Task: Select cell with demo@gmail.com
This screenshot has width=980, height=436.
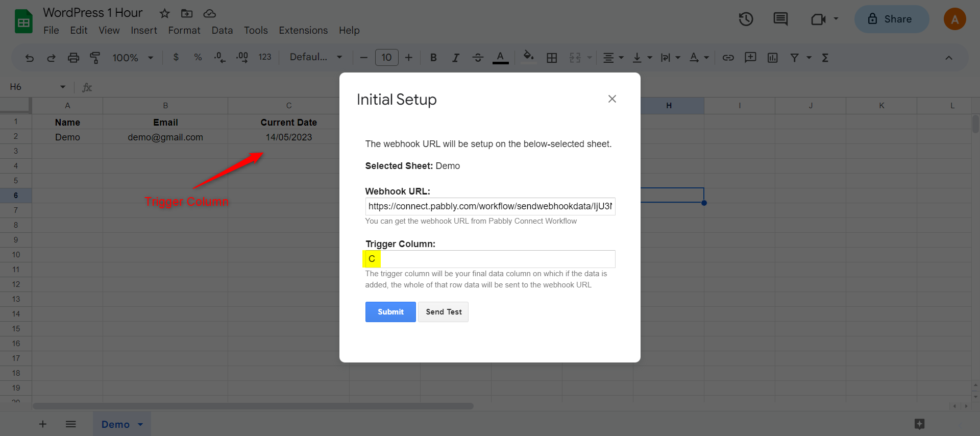Action: (x=165, y=137)
